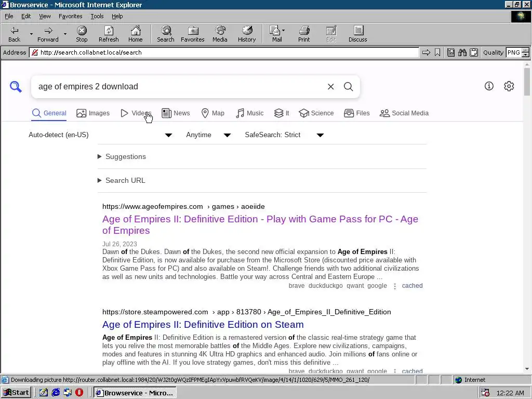Open the Favorites toolbar button

coord(192,34)
